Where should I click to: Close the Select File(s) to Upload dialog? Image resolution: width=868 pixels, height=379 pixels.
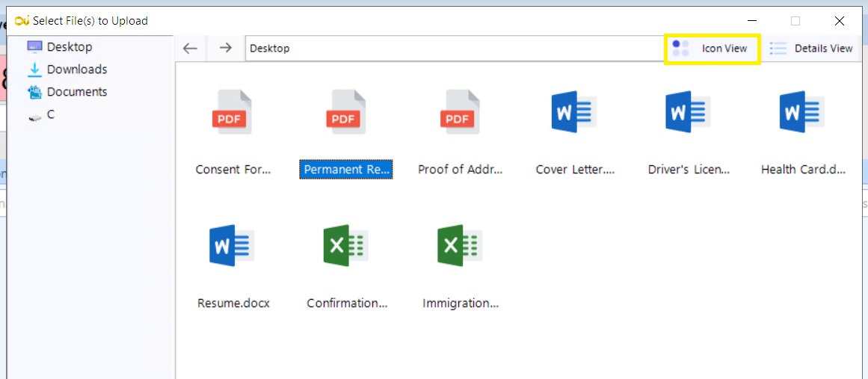tap(839, 21)
